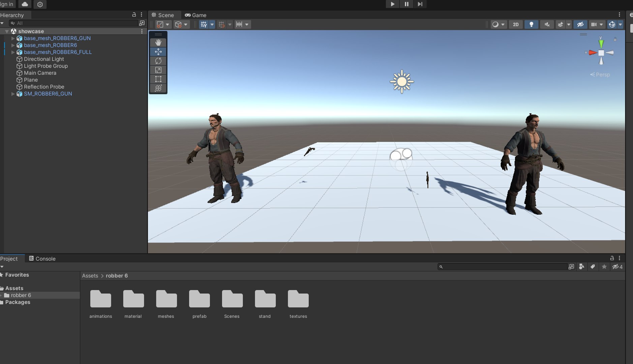Screen dimensions: 633x364
Task: Select the Move tool in Scene overlay
Action: click(x=158, y=52)
